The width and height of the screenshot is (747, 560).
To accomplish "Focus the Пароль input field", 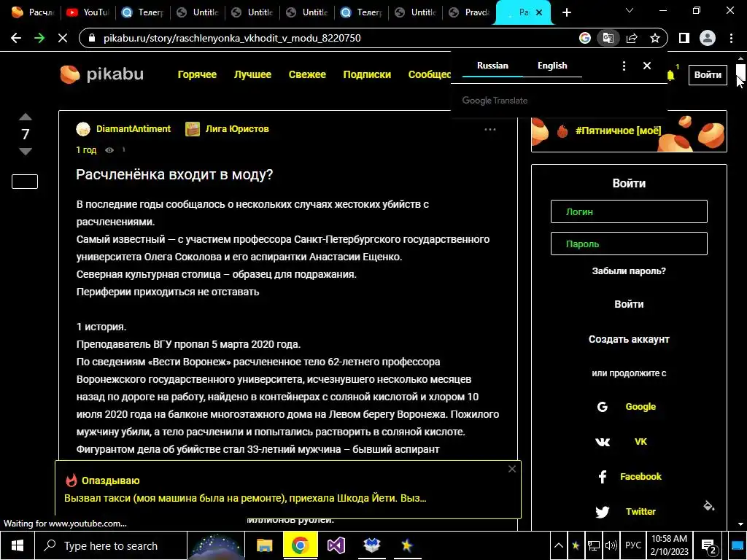I will 629,244.
